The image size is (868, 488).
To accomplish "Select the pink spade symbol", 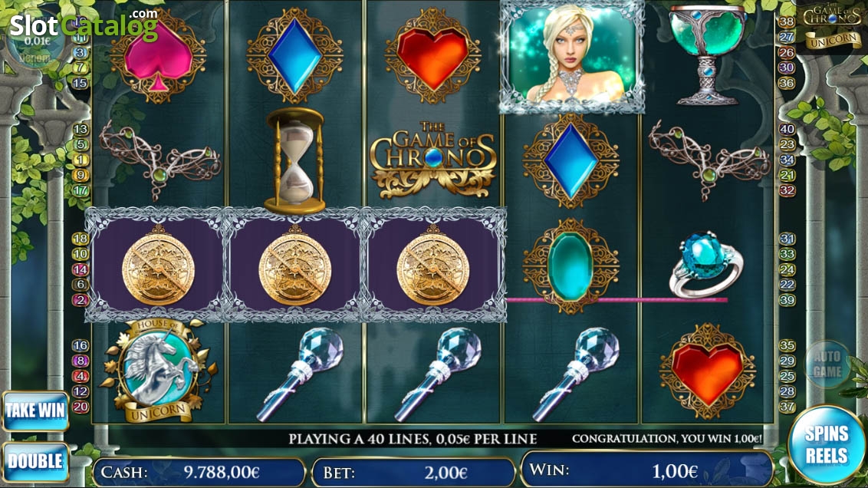I will click(x=158, y=55).
